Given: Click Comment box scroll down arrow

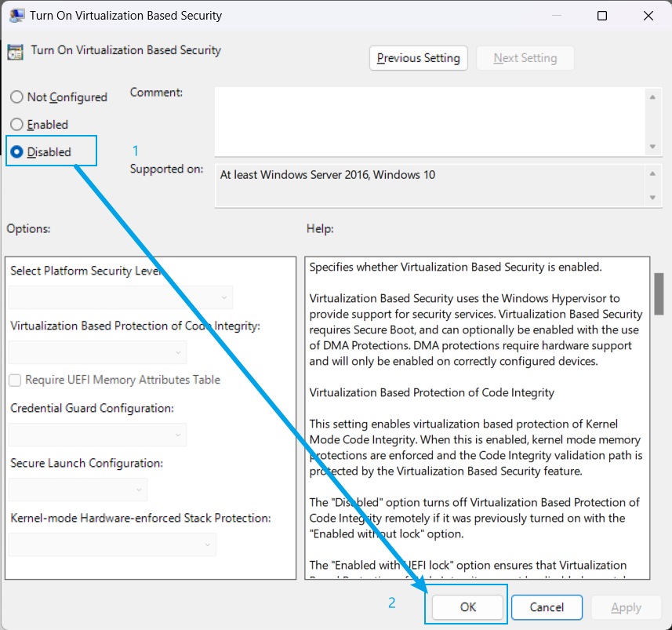Looking at the screenshot, I should 652,147.
